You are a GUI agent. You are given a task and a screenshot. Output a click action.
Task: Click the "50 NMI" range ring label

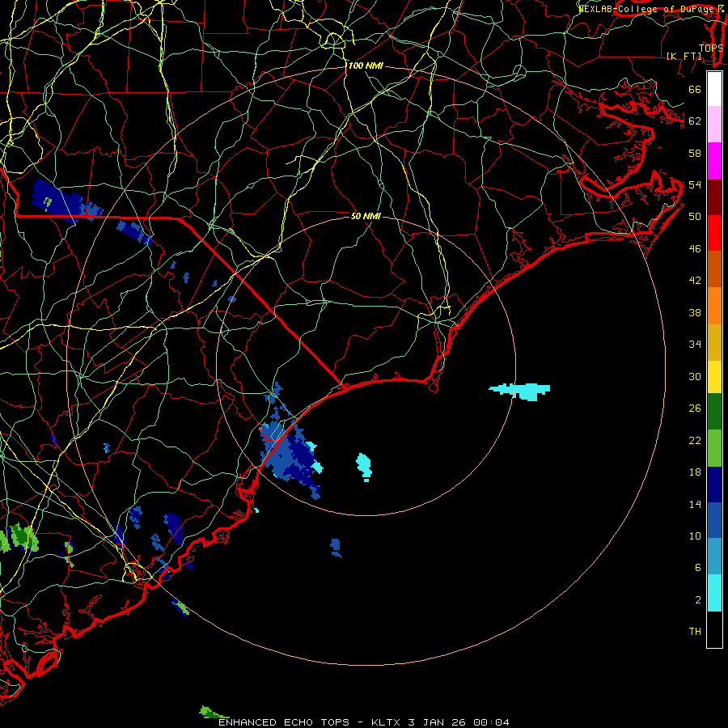coord(366,216)
